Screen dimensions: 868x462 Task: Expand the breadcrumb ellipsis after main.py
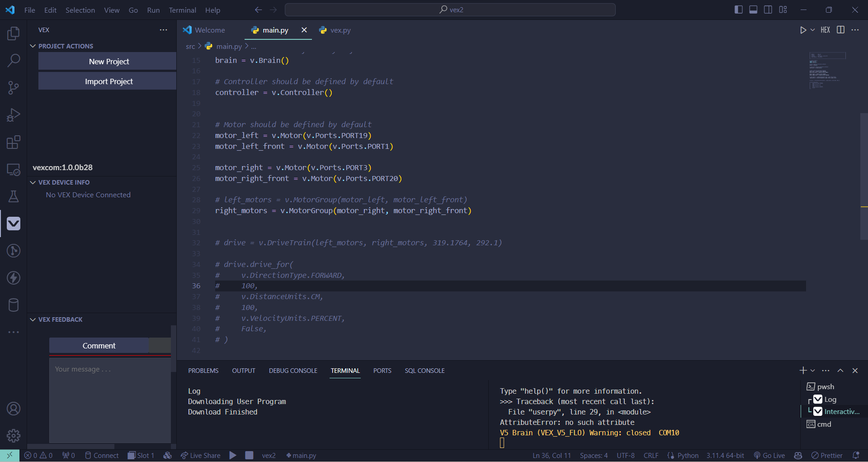coord(254,46)
